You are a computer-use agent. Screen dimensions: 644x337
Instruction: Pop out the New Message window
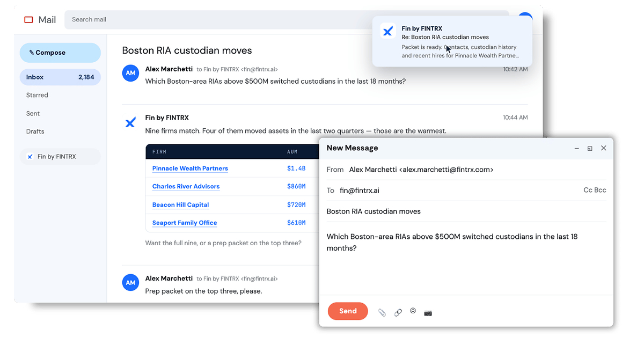pyautogui.click(x=590, y=148)
